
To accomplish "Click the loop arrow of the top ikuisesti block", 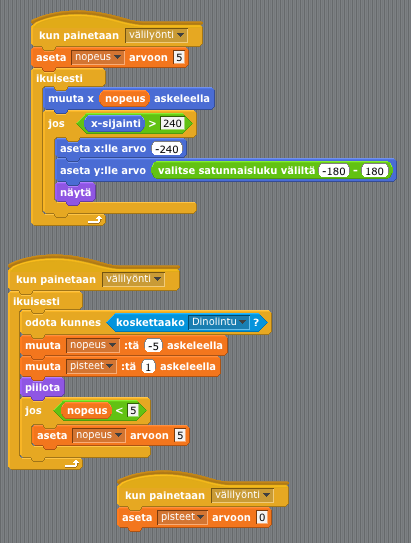I will click(x=95, y=220).
